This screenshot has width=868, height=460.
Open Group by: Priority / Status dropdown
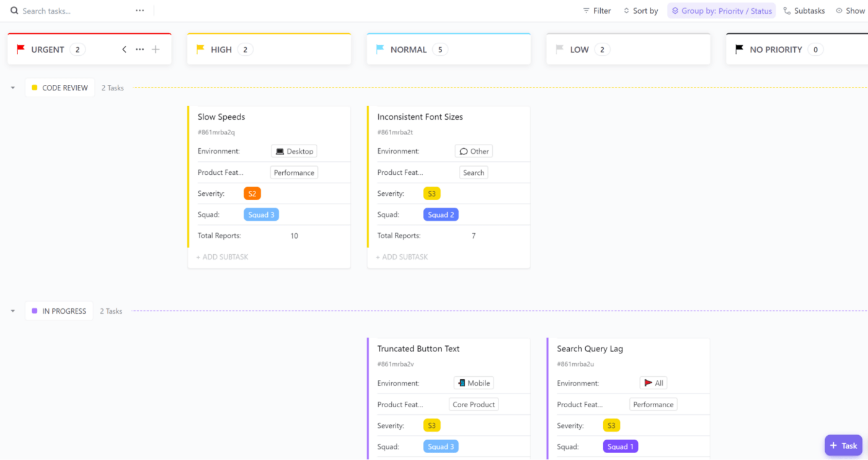click(x=721, y=11)
